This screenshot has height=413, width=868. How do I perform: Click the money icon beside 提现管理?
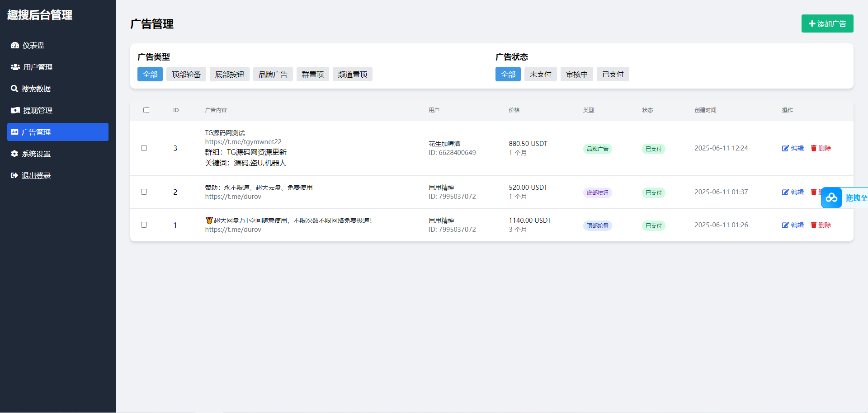[x=15, y=110]
